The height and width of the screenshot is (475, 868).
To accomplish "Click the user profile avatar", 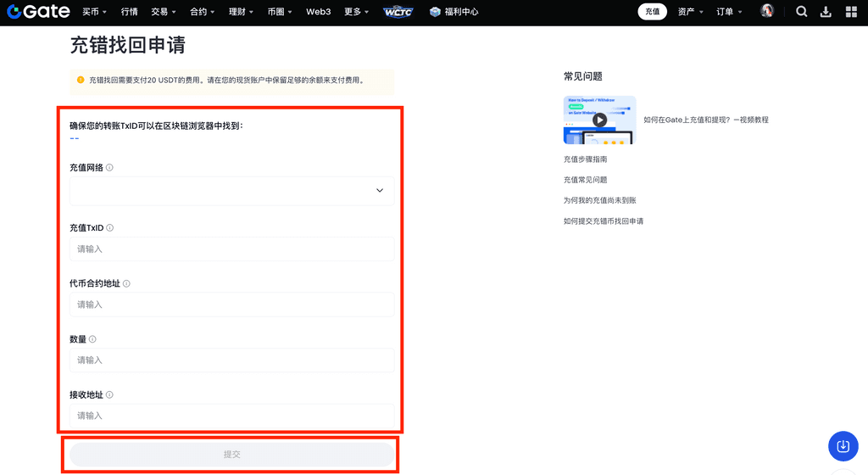I will pyautogui.click(x=767, y=12).
